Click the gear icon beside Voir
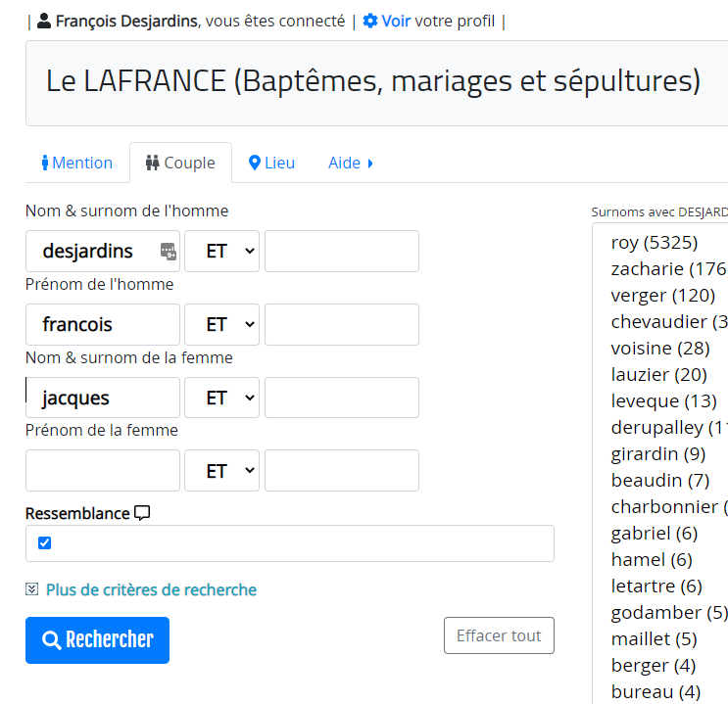 point(370,21)
